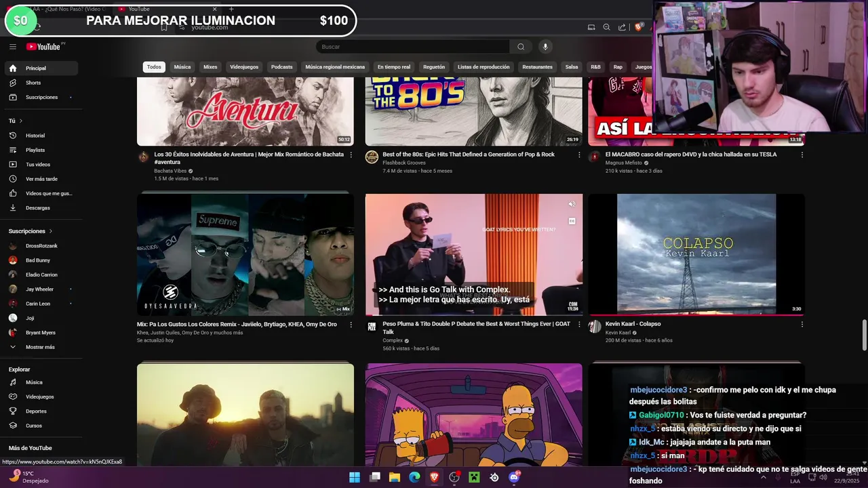Viewport: 868px width, 488px height.
Task: Open Cursos under Explorar
Action: (x=41, y=426)
